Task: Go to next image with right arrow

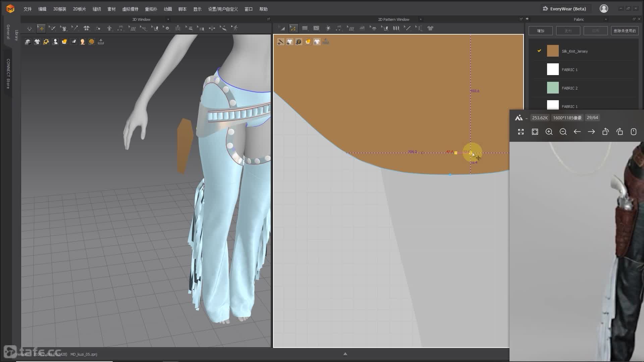Action: 591,132
